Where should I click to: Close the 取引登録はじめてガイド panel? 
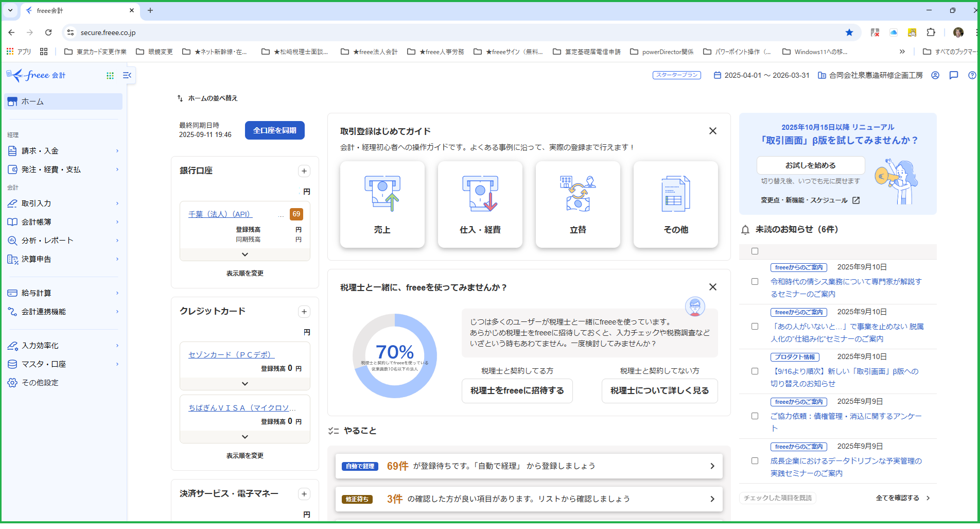tap(713, 131)
